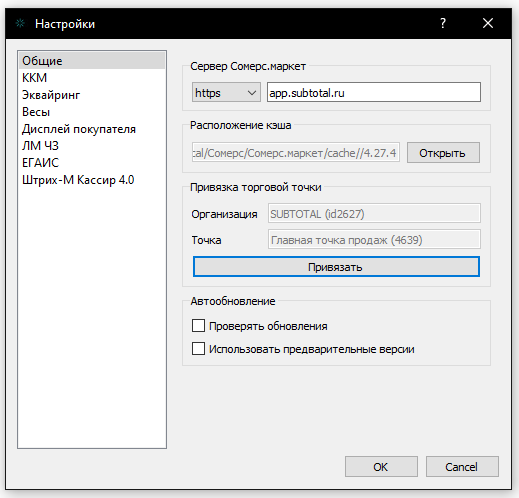
Task: Confirm settings with OK button
Action: (381, 467)
